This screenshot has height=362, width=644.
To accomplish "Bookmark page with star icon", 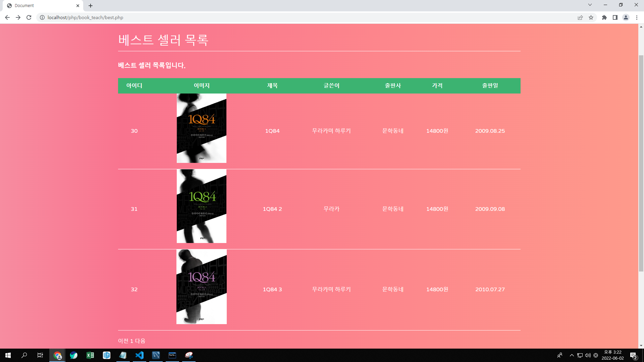I will click(x=591, y=17).
